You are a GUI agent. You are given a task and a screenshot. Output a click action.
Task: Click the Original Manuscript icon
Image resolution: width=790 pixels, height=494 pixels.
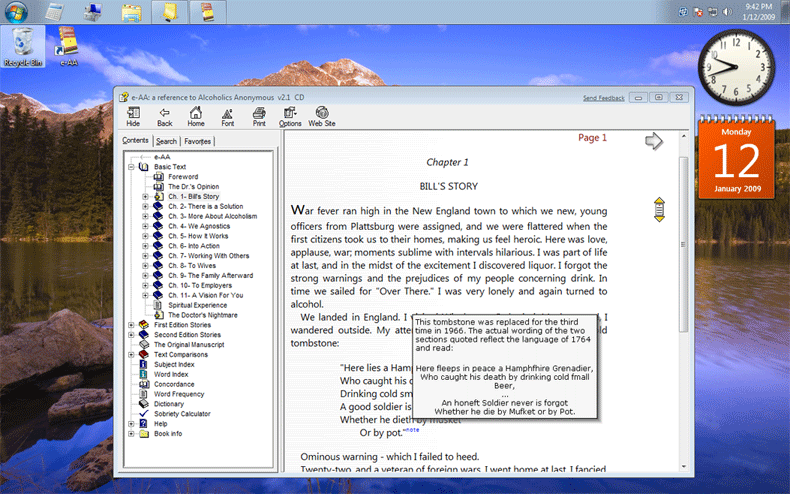pyautogui.click(x=144, y=344)
